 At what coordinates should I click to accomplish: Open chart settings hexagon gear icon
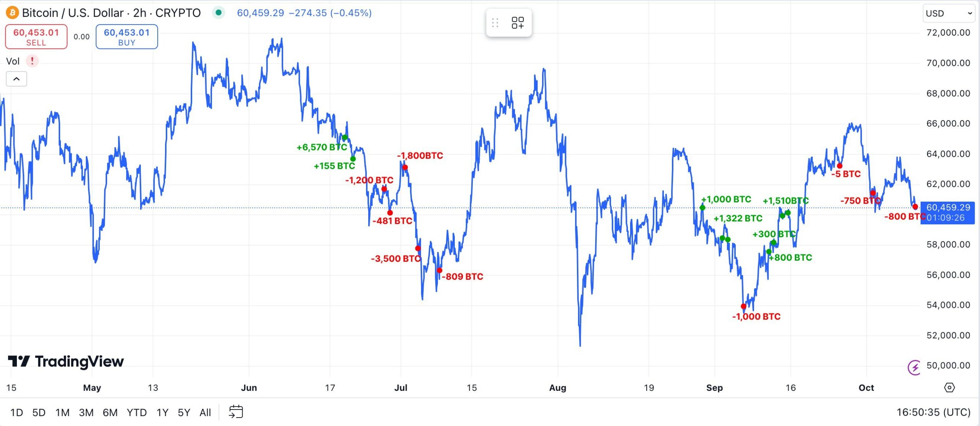(949, 388)
